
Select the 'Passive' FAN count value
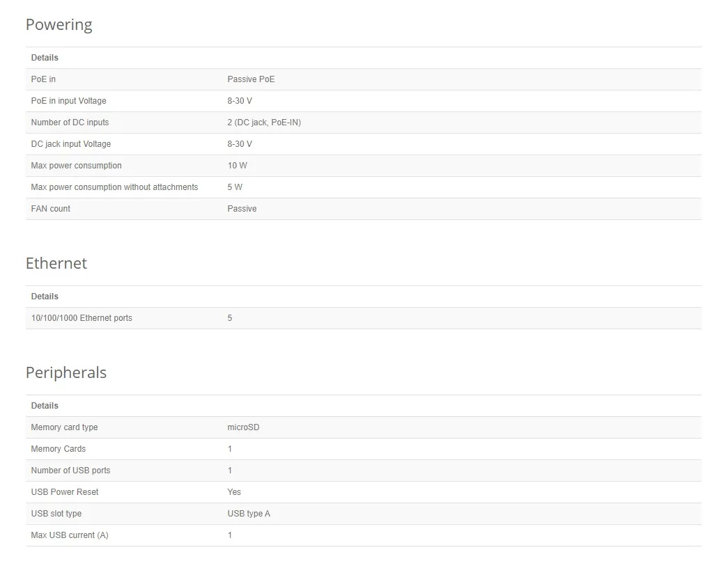(242, 209)
